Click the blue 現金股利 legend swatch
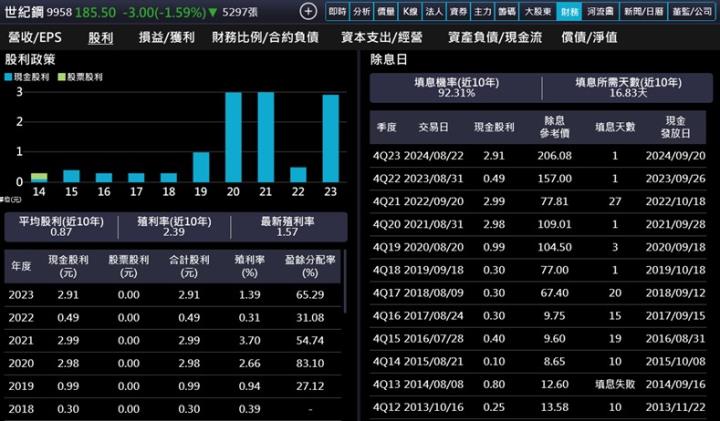The height and width of the screenshot is (421, 720). pyautogui.click(x=8, y=77)
